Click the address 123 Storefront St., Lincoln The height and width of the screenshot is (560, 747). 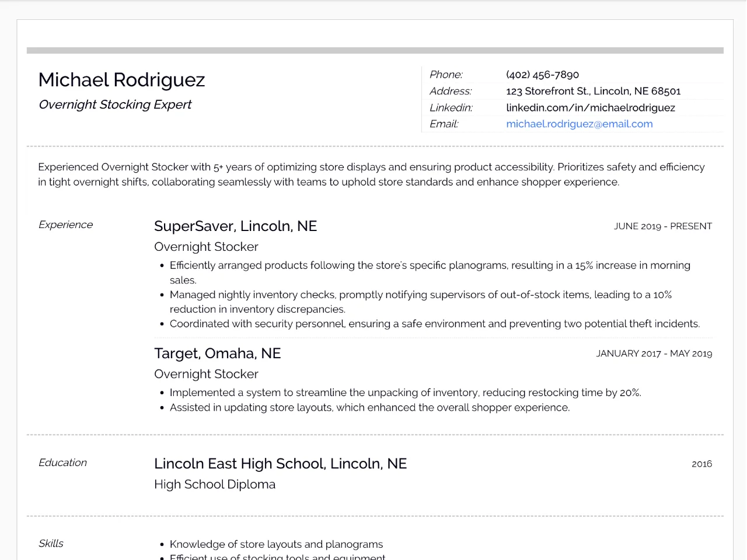tap(593, 91)
